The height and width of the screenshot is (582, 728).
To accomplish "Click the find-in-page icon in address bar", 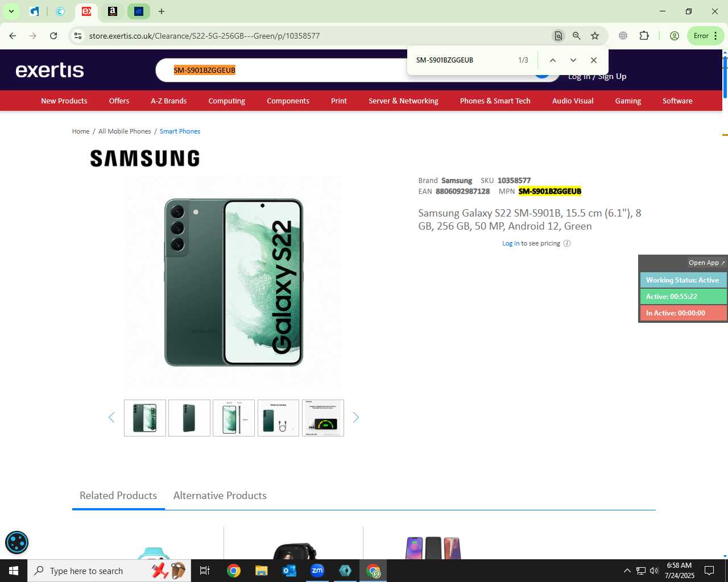I will [x=559, y=36].
